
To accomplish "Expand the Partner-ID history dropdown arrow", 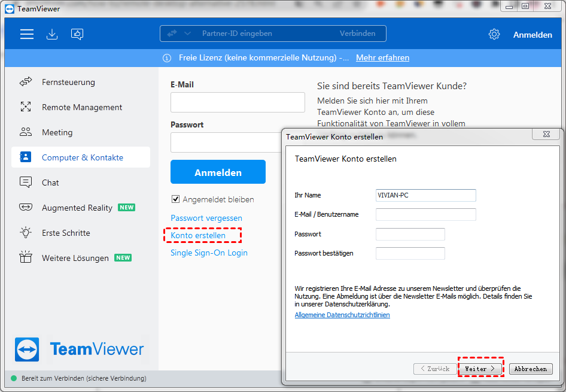I will [x=187, y=34].
